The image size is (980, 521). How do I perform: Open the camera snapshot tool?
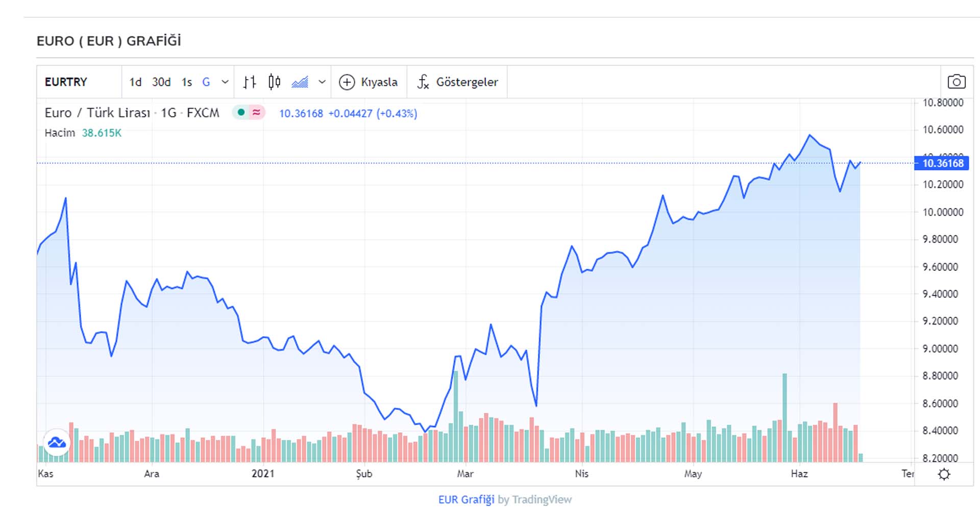957,82
